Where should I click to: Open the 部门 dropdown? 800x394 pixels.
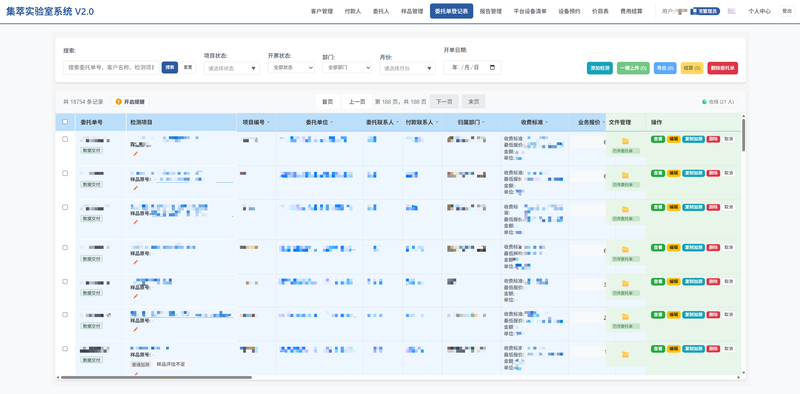(347, 67)
